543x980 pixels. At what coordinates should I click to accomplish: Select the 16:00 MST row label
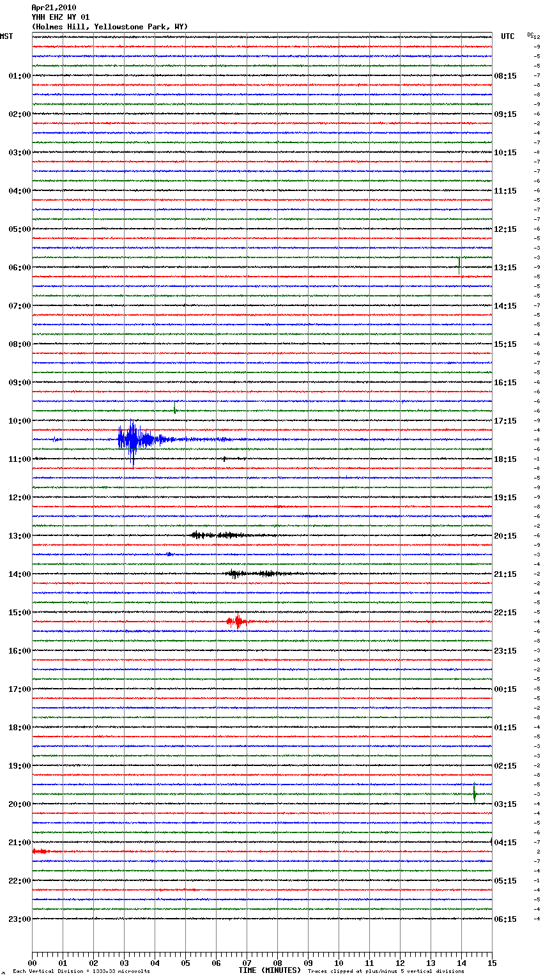point(20,651)
